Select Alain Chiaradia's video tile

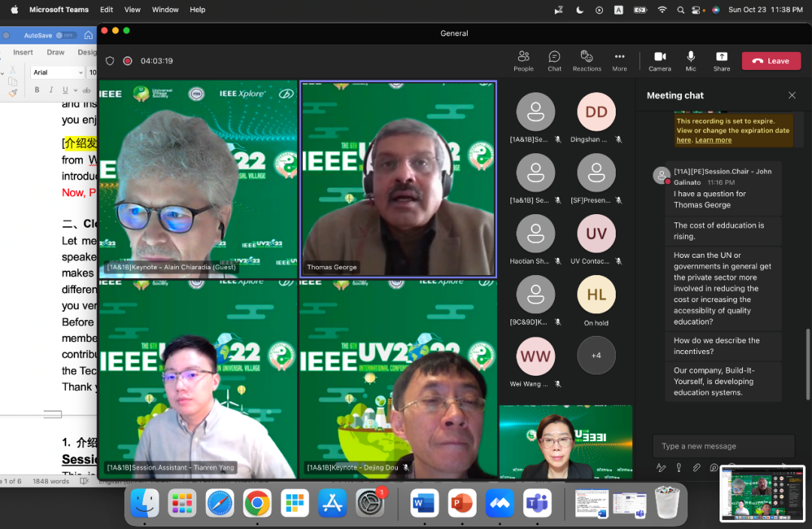click(x=198, y=179)
